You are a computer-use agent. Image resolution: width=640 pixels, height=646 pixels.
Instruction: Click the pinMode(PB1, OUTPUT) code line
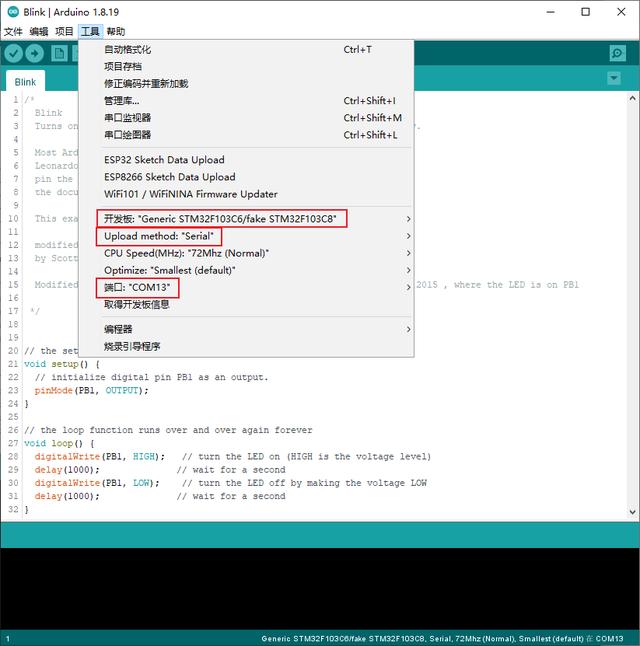[91, 390]
